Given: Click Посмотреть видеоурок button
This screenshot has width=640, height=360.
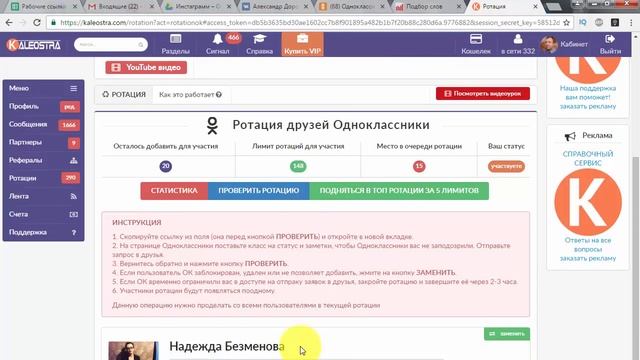Looking at the screenshot, I should point(483,93).
